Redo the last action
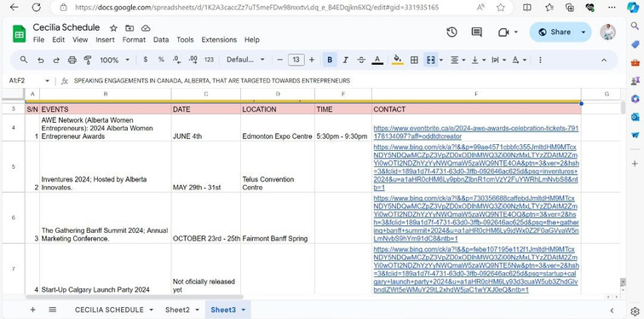 (x=56, y=60)
